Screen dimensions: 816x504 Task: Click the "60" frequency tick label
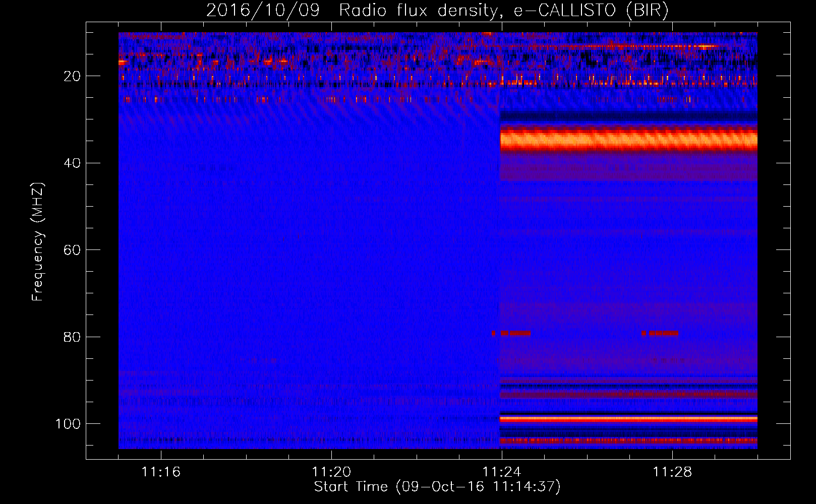[x=72, y=250]
